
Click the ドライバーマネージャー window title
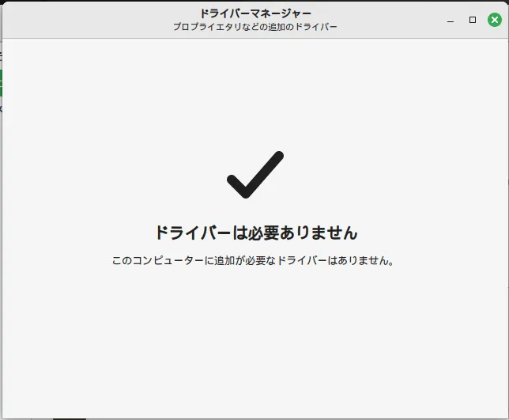pos(254,13)
